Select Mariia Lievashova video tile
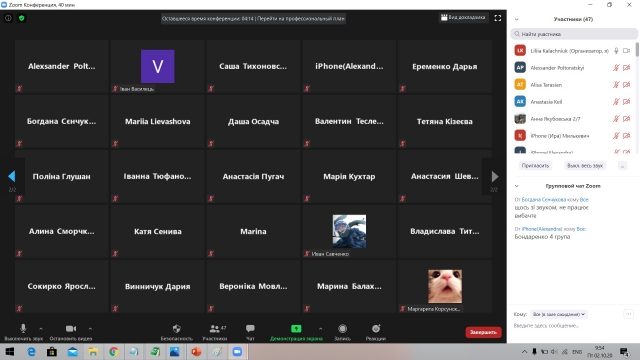This screenshot has height=360, width=640. 158,122
